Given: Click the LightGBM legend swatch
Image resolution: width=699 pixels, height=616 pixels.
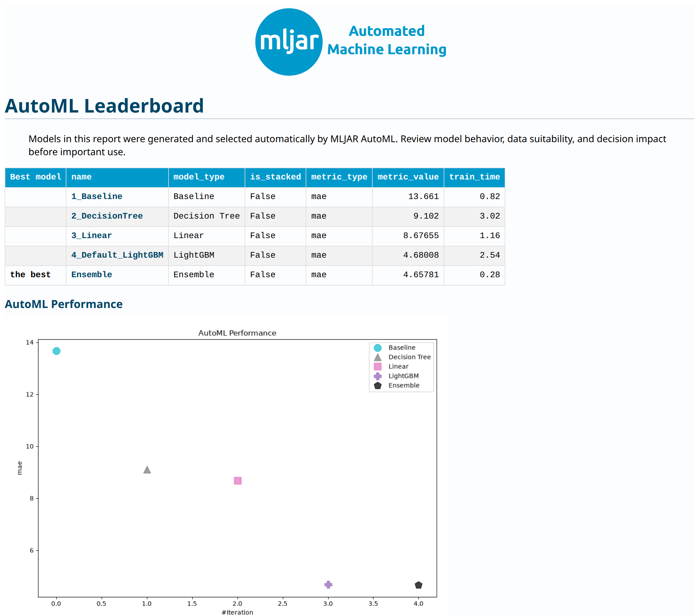Looking at the screenshot, I should [x=378, y=376].
